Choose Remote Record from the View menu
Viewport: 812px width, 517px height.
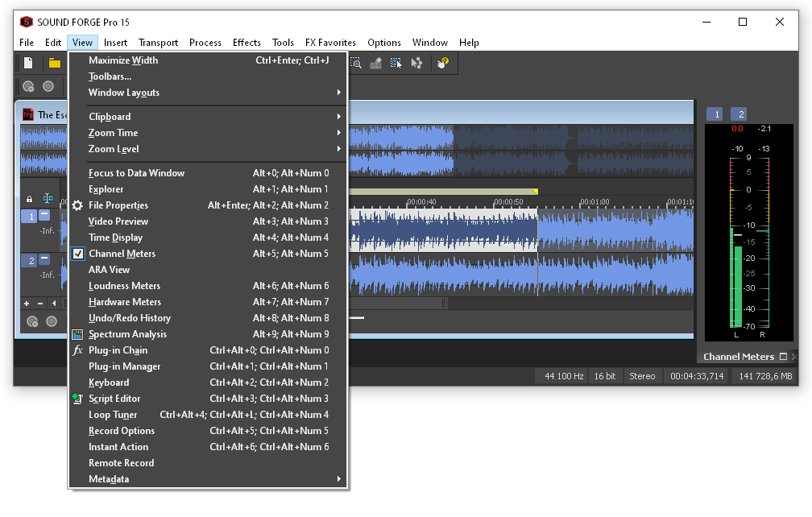pos(121,462)
